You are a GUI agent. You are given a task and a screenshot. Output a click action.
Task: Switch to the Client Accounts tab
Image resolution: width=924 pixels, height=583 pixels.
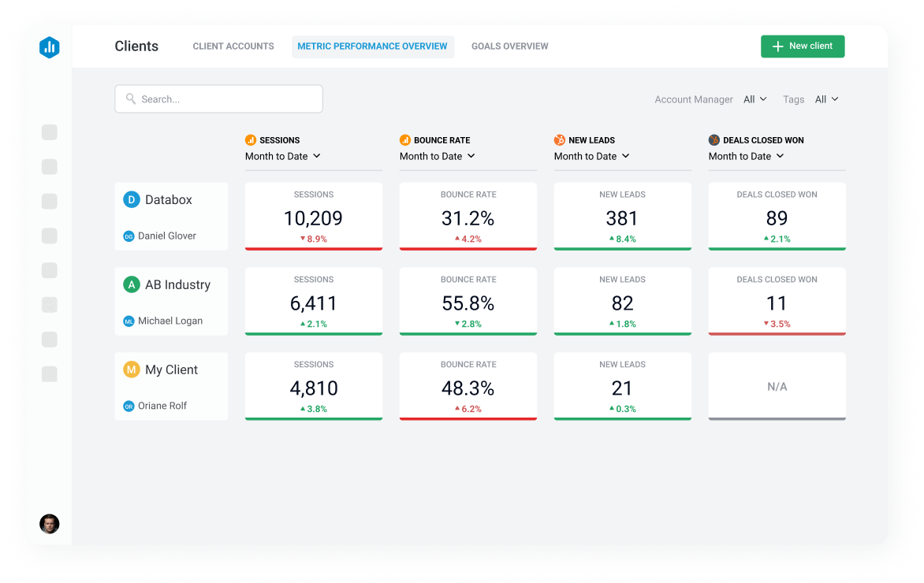tap(233, 46)
